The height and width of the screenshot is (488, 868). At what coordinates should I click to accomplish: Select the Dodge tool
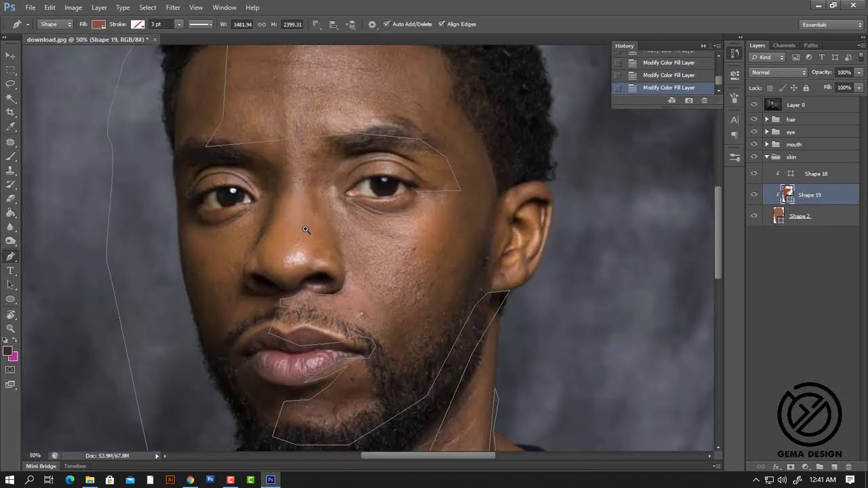point(10,242)
